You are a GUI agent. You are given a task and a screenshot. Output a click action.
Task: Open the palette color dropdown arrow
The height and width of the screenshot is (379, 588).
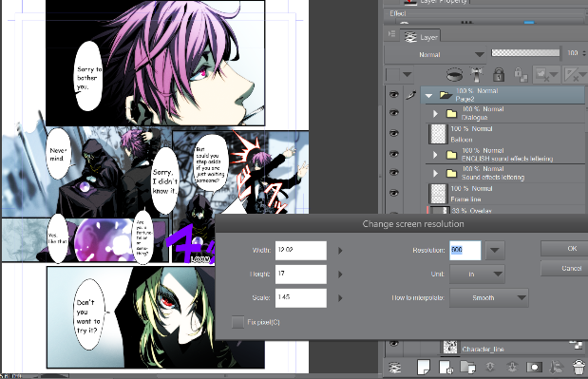point(408,75)
